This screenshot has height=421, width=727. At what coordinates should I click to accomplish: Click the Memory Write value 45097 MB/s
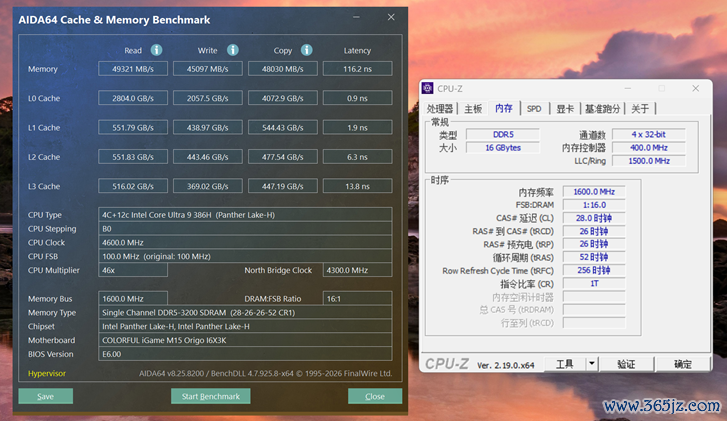(208, 69)
